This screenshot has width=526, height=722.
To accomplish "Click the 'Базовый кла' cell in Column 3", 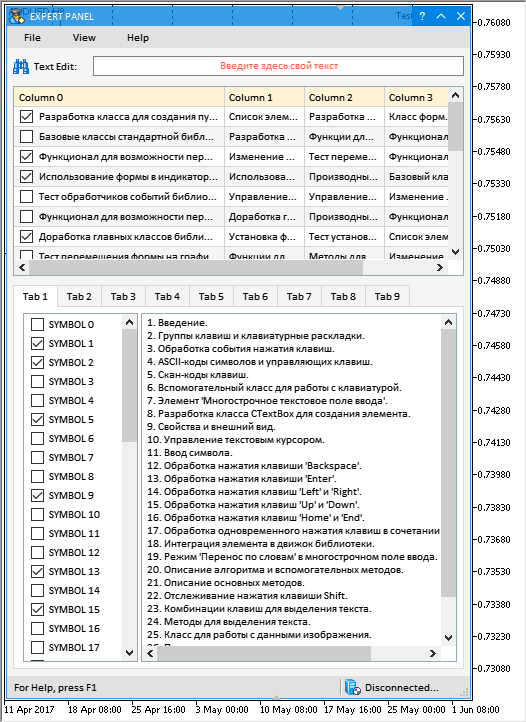I will 416,176.
